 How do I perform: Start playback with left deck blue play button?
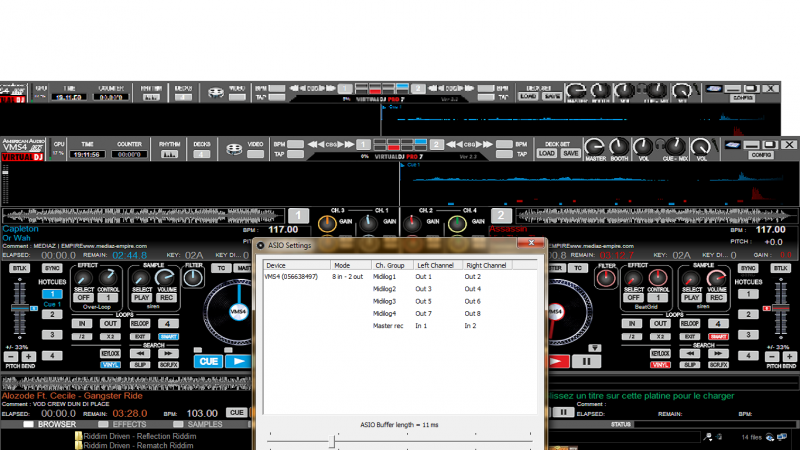pyautogui.click(x=239, y=361)
